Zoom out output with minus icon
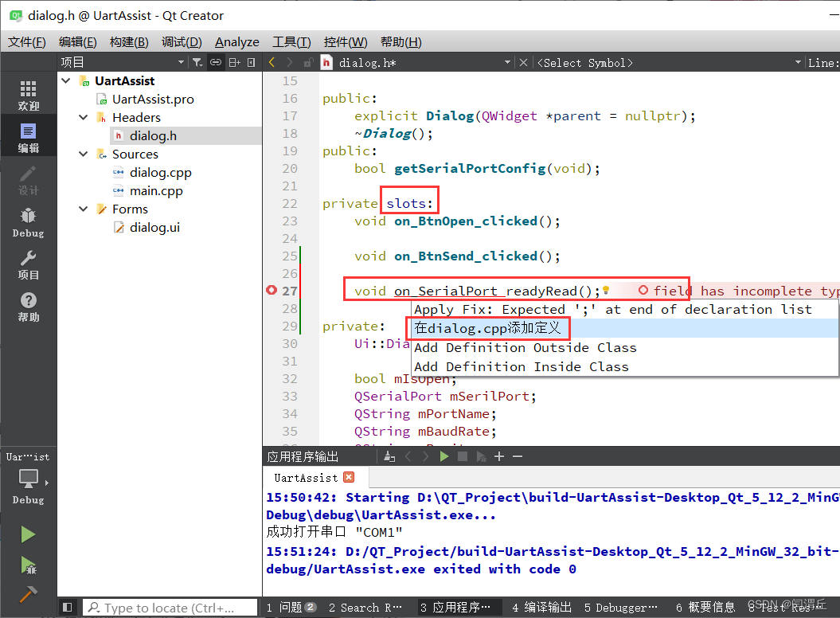Image resolution: width=840 pixels, height=618 pixels. (518, 456)
